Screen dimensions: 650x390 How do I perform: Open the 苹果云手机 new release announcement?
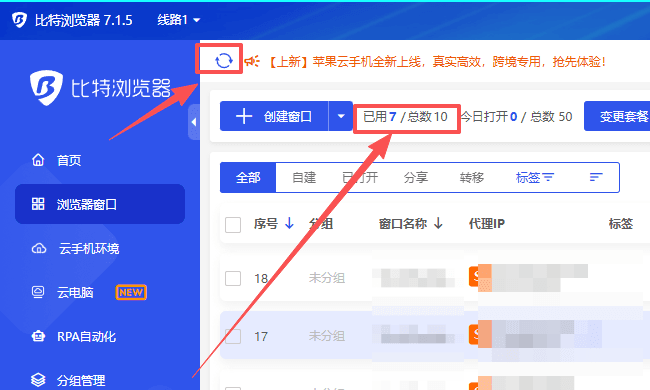437,62
